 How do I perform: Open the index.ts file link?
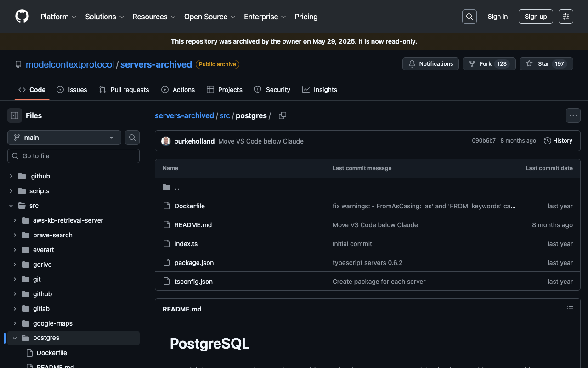click(186, 244)
